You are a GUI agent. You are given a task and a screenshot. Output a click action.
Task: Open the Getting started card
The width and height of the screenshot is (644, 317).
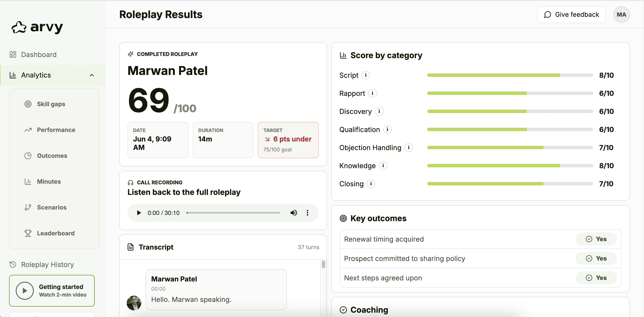pos(52,291)
